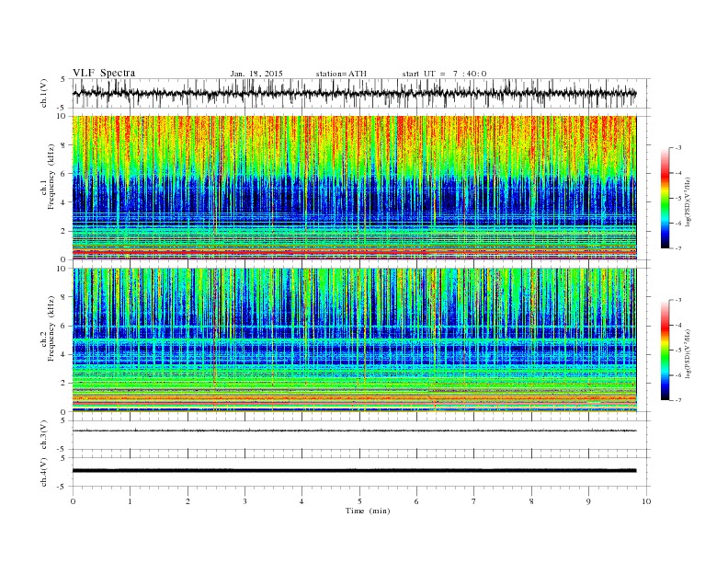Viewport: 728px width, 563px height.
Task: Click the time axis '4' tick label
Action: click(x=301, y=501)
